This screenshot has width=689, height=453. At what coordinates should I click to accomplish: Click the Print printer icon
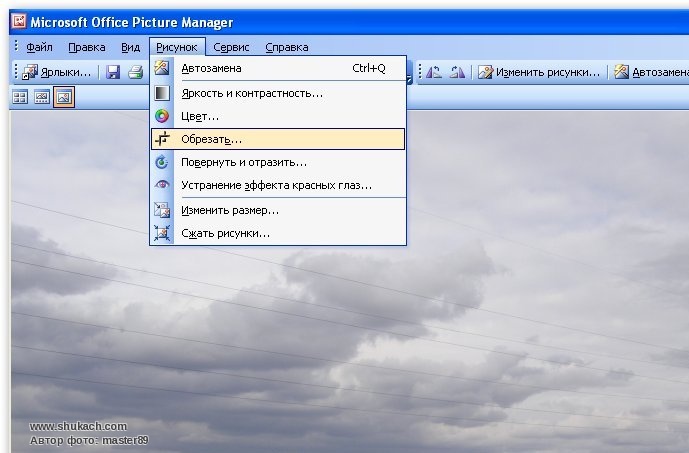tap(135, 72)
